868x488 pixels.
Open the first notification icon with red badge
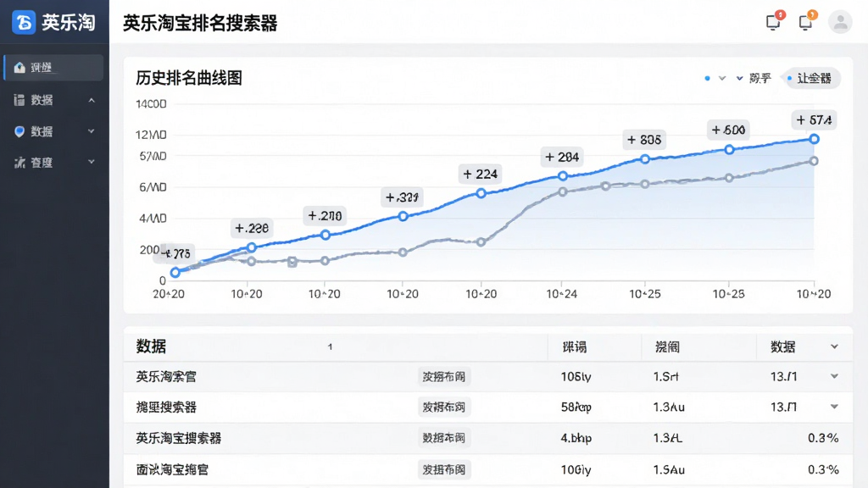[773, 21]
